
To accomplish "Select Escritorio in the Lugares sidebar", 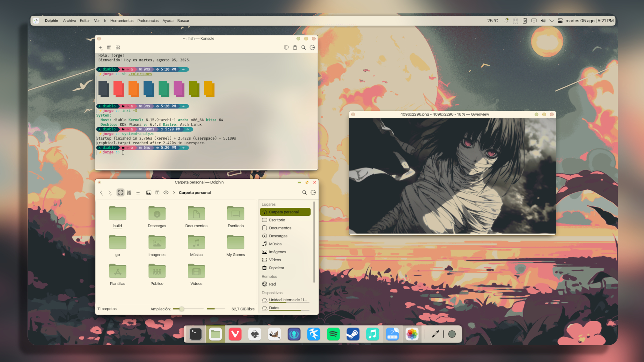I will 285,220.
